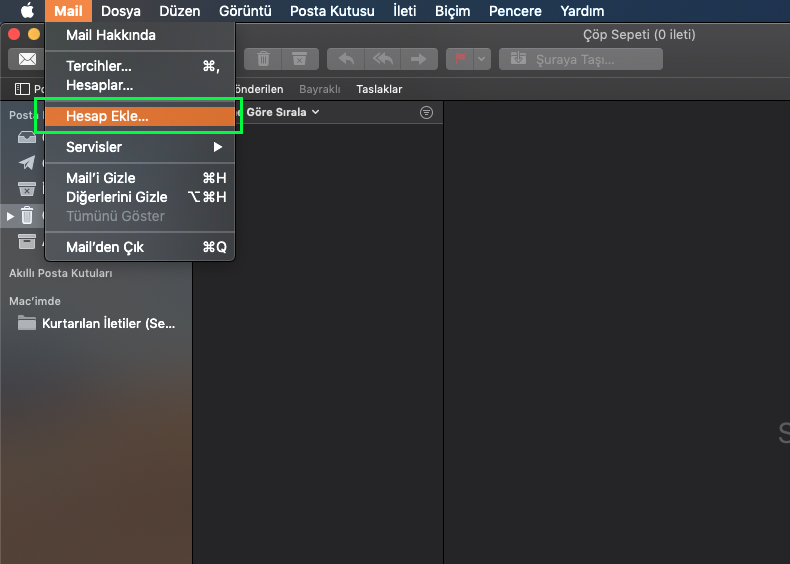
Task: Minimize the Mail window yellow button
Action: [34, 34]
